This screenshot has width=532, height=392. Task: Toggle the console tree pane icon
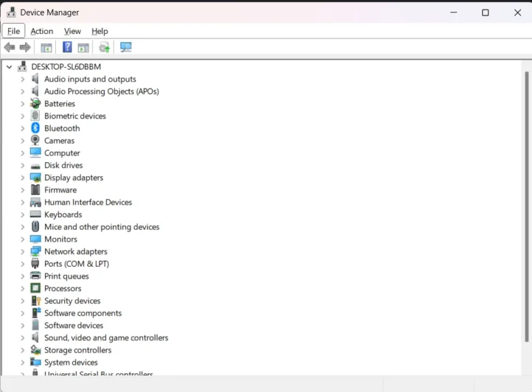[x=46, y=48]
